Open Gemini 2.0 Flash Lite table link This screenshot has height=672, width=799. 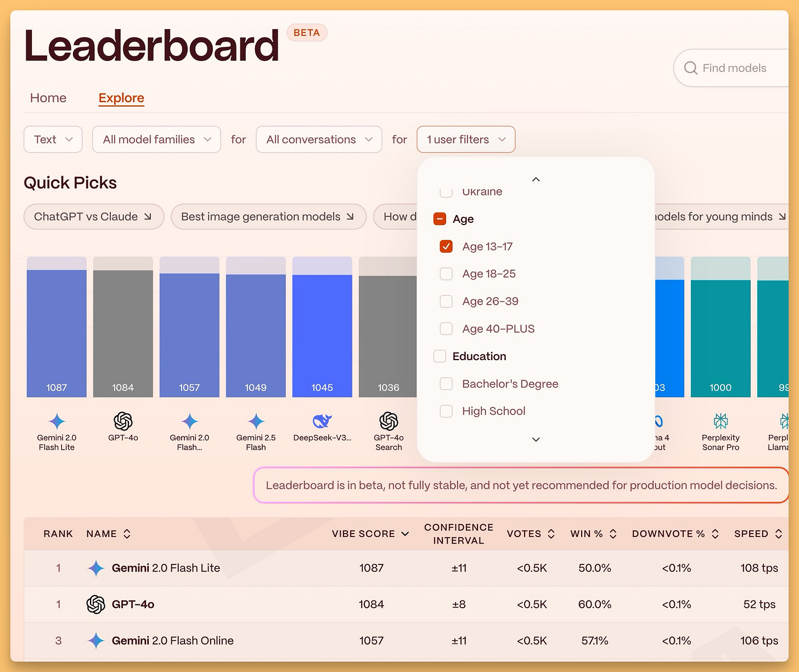coord(166,568)
